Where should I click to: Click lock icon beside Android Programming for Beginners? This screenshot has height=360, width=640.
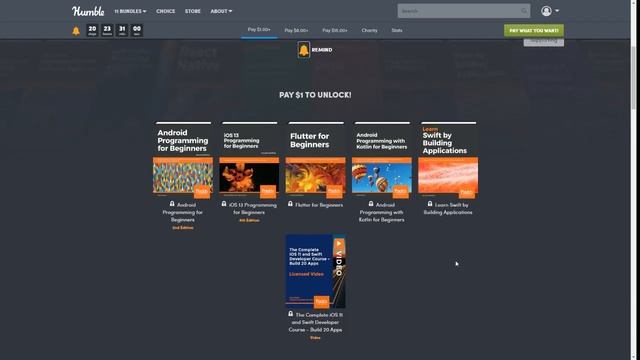pos(172,204)
